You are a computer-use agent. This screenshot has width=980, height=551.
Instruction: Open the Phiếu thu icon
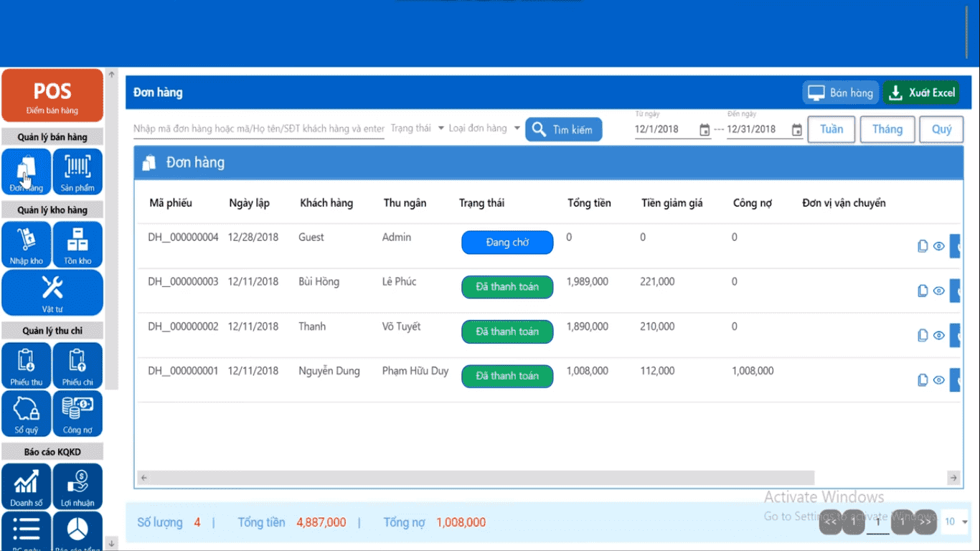click(x=27, y=366)
